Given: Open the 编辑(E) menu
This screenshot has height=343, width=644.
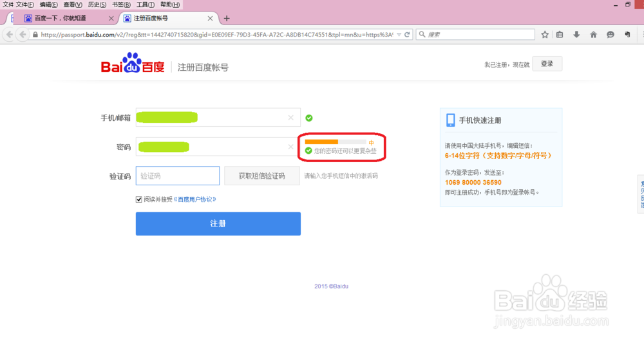Looking at the screenshot, I should 48,5.
